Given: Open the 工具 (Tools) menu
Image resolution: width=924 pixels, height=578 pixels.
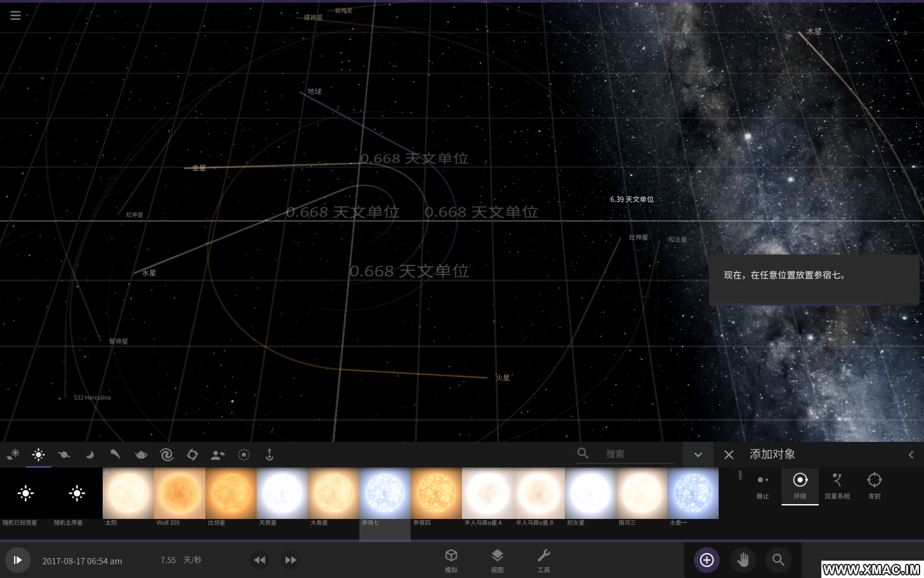Looking at the screenshot, I should click(x=543, y=560).
